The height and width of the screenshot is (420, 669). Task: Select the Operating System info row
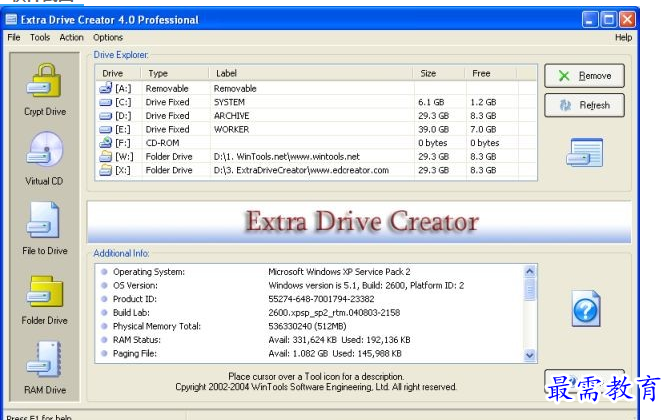point(310,272)
